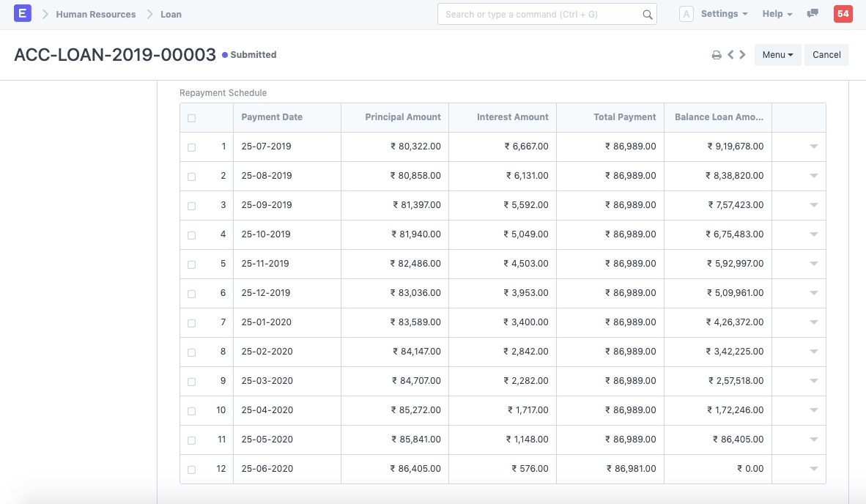
Task: Click the ERPNext home logo icon
Action: [x=23, y=14]
